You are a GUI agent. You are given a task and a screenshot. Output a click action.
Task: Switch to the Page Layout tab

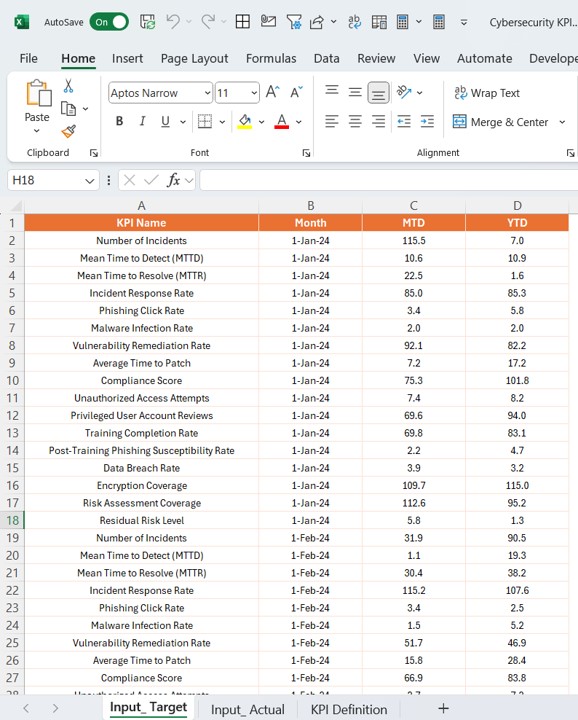coord(194,58)
